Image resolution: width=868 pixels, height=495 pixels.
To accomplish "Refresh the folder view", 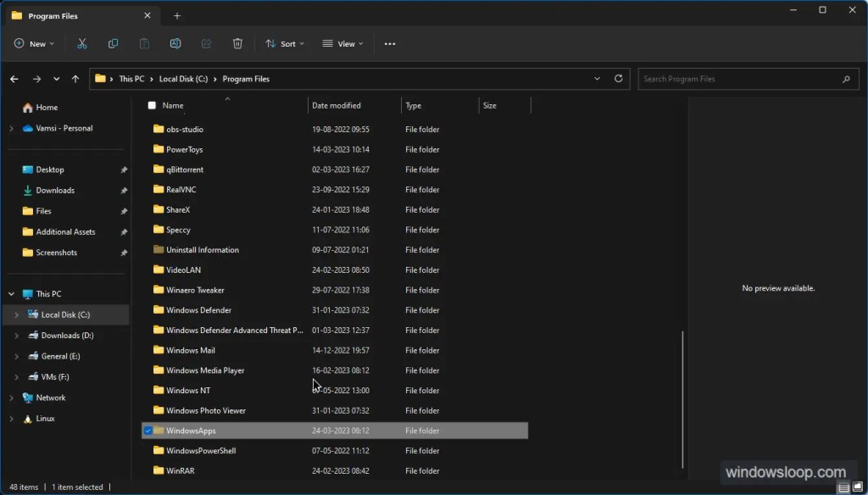I will (x=618, y=78).
